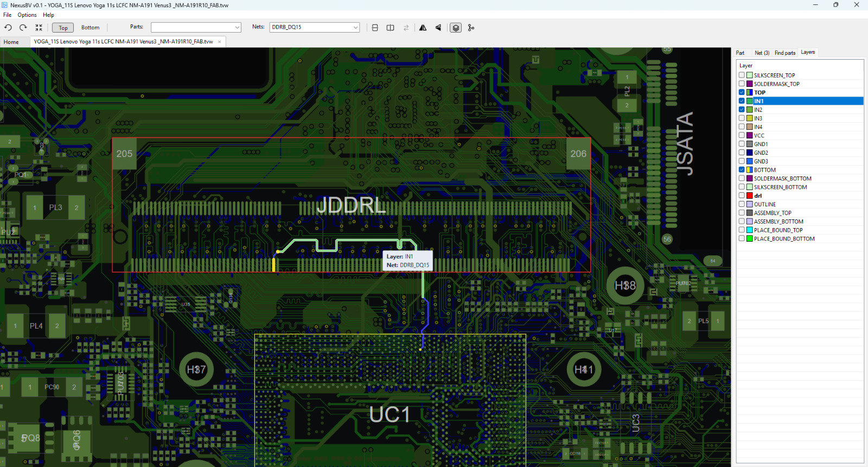Click the JDDRL connector label on board
868x467 pixels.
351,205
